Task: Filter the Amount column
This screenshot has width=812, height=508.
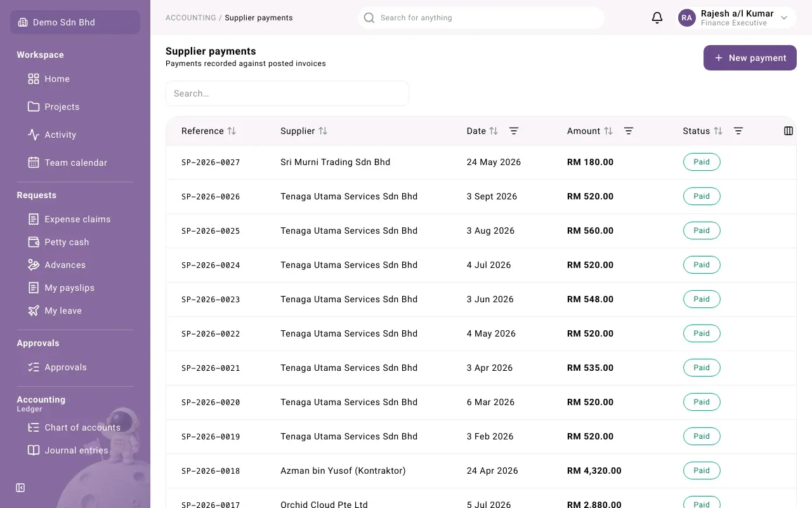Action: point(629,131)
